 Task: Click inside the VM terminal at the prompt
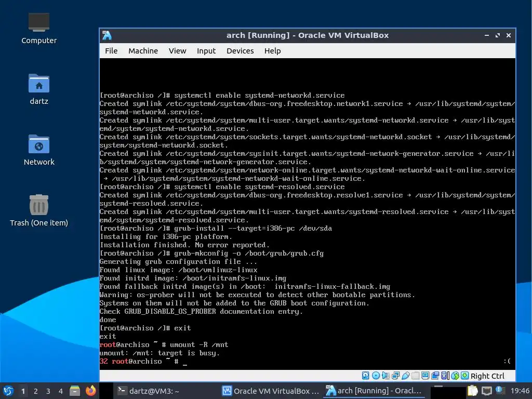185,362
